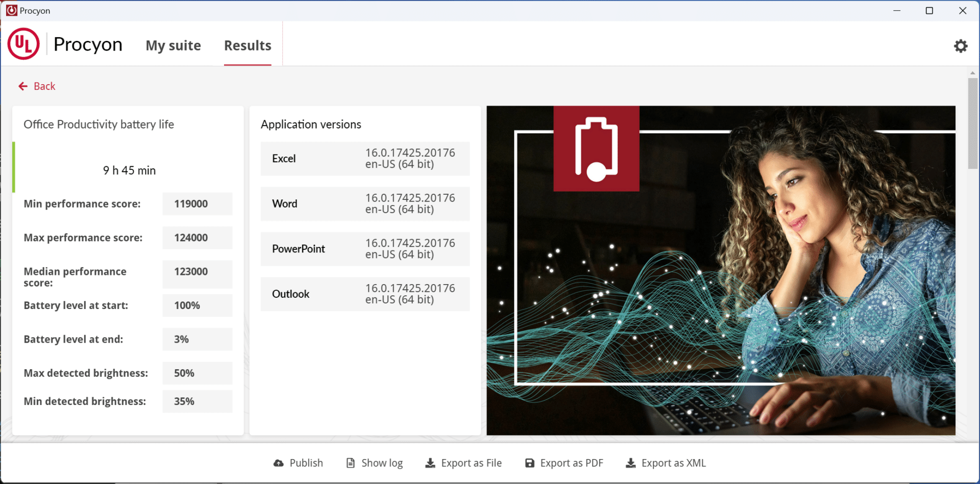Click the Procyon title bar app icon

(x=11, y=10)
